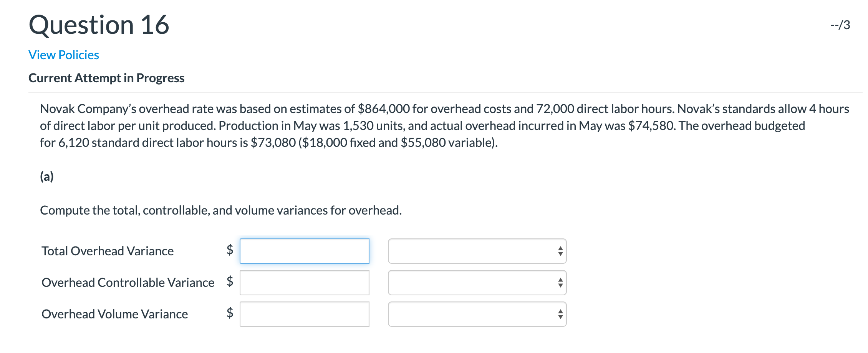868x353 pixels.
Task: Click inside the Overhead Volume Variance amount field
Action: click(304, 314)
